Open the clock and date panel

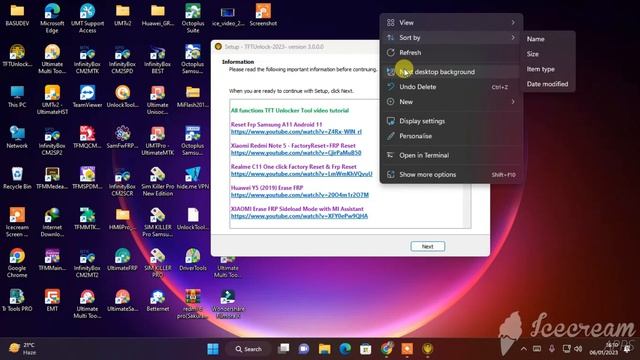click(x=604, y=349)
